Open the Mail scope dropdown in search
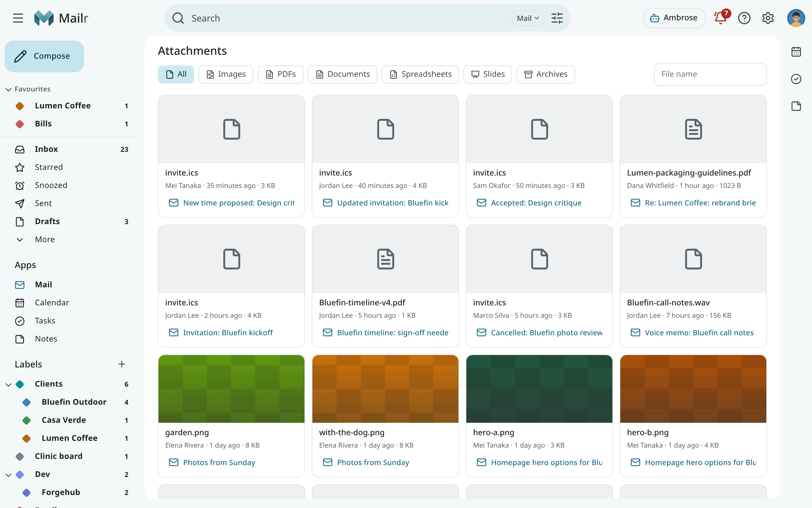Viewport: 812px width, 508px height. (528, 18)
